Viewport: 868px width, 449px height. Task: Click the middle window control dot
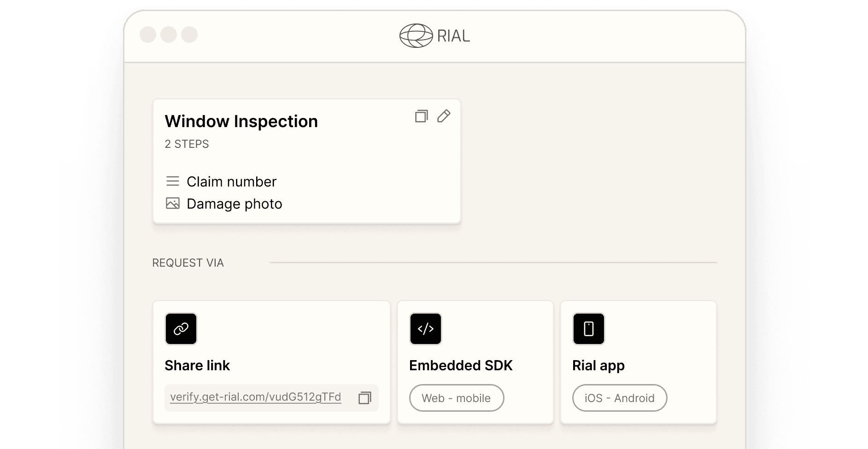coord(169,35)
